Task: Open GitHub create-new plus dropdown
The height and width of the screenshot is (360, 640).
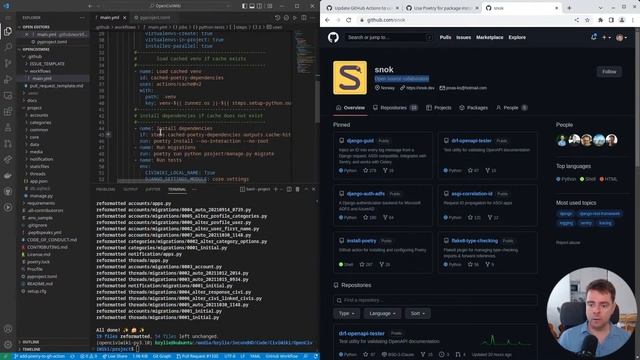Action: 606,38
